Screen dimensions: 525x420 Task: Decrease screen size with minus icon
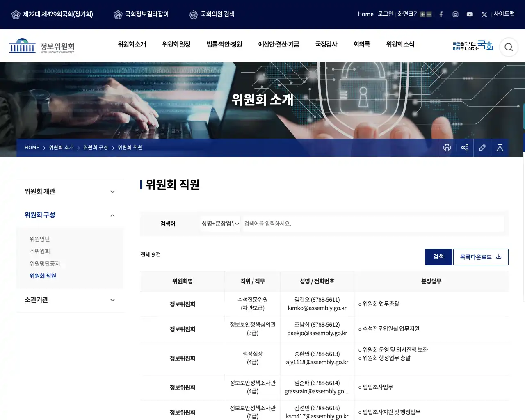pos(429,14)
